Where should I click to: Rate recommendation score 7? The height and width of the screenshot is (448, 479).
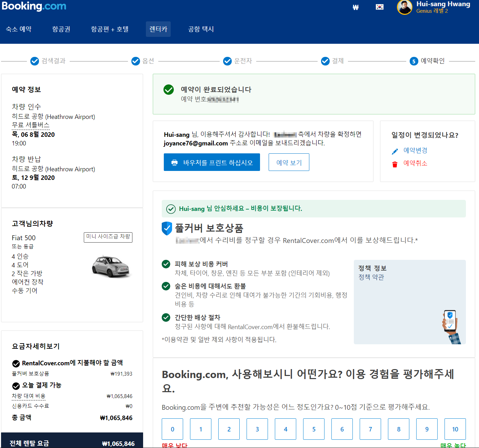pyautogui.click(x=370, y=429)
